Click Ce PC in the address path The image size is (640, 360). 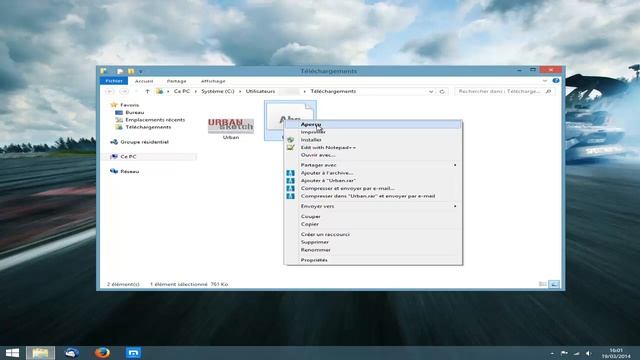pos(182,91)
